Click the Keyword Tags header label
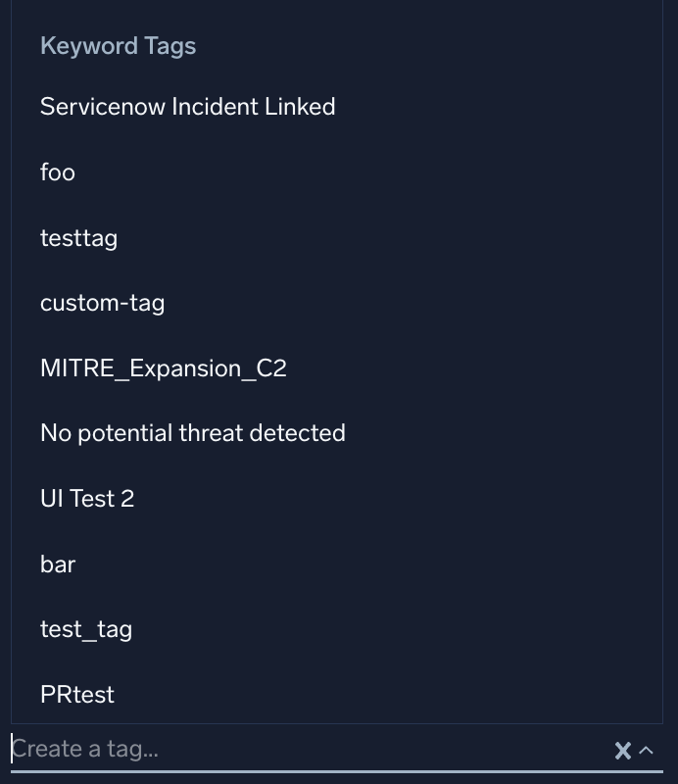 point(118,45)
